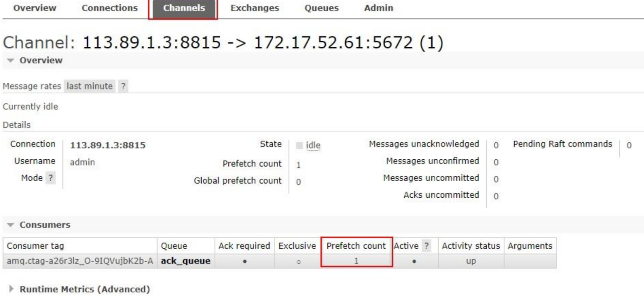Click the Active bullet in consumer row
644x296 pixels.
(414, 262)
